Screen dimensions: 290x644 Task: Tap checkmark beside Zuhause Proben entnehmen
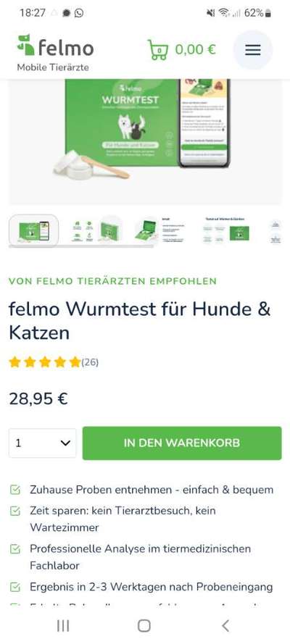(15, 490)
